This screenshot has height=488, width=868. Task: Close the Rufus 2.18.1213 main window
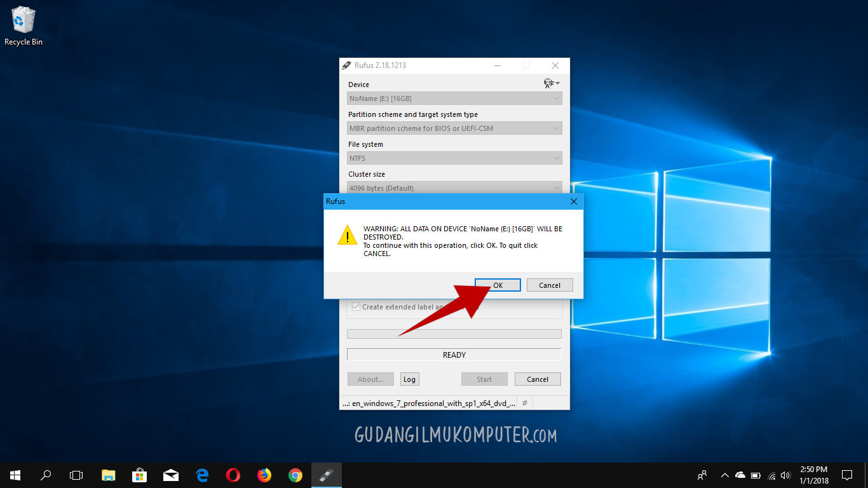pyautogui.click(x=555, y=65)
